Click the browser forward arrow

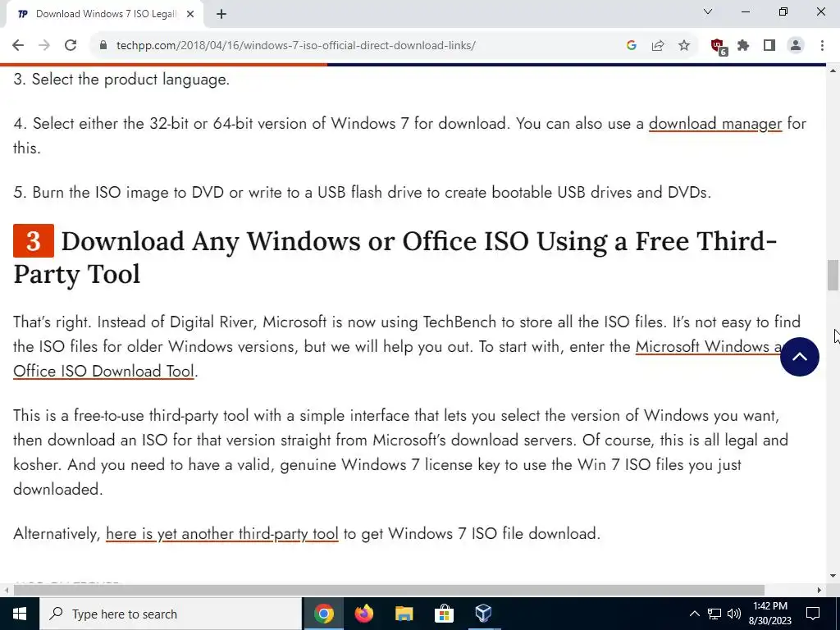(44, 46)
